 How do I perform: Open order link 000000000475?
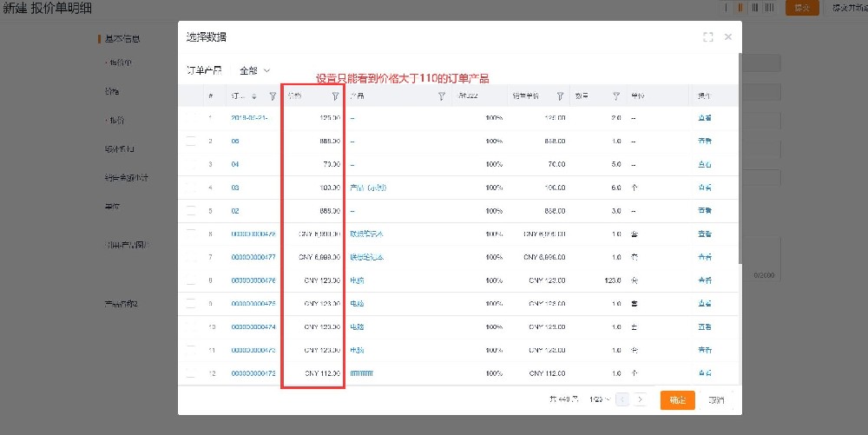point(253,304)
